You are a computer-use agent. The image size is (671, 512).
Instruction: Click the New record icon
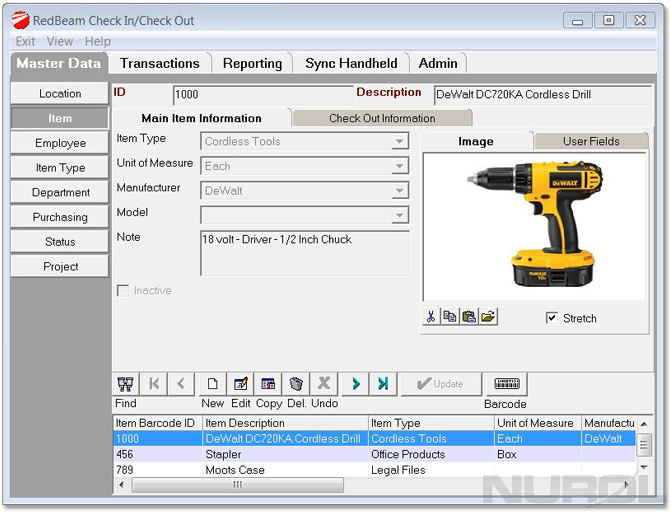(212, 384)
